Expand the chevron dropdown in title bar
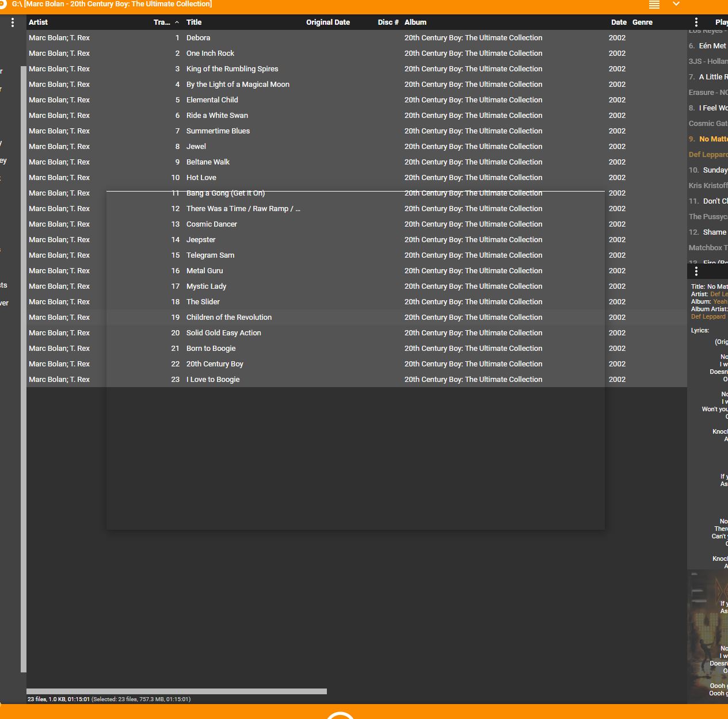 (x=676, y=4)
